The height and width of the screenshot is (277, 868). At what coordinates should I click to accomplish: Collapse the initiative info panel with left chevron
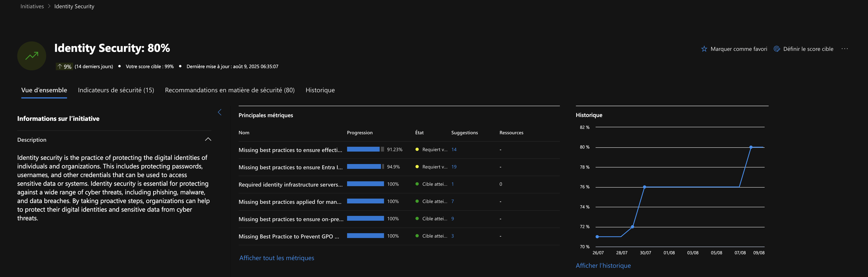(220, 112)
